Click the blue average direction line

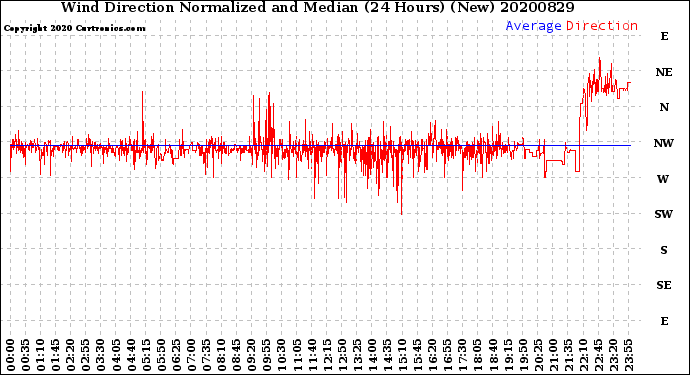click(x=320, y=145)
